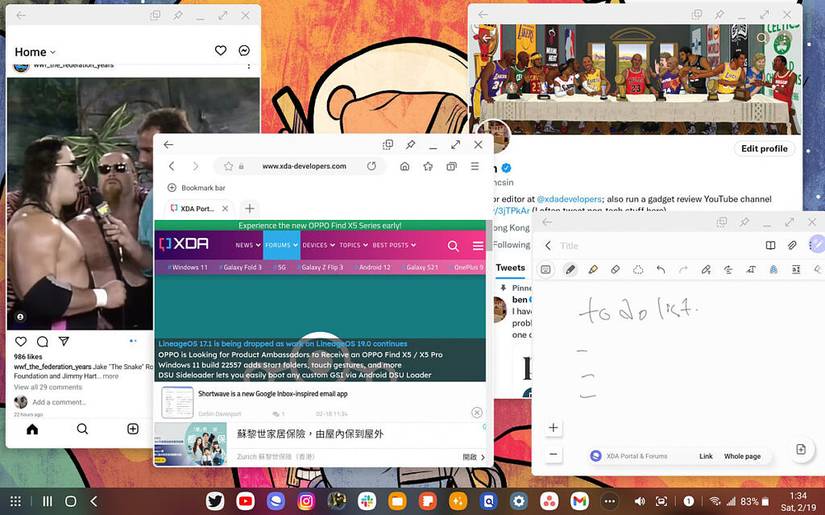The image size is (825, 515).
Task: Expand XDA TOPICS menu
Action: 354,245
